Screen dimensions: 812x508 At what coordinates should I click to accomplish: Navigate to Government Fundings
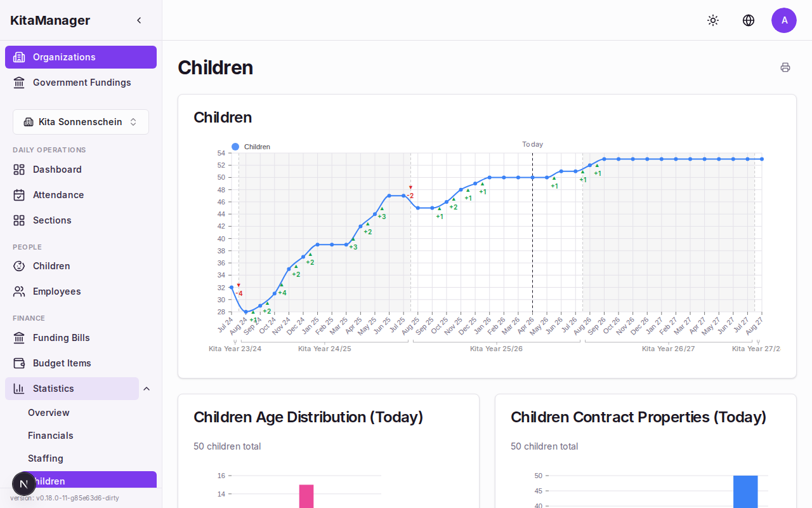coord(81,83)
